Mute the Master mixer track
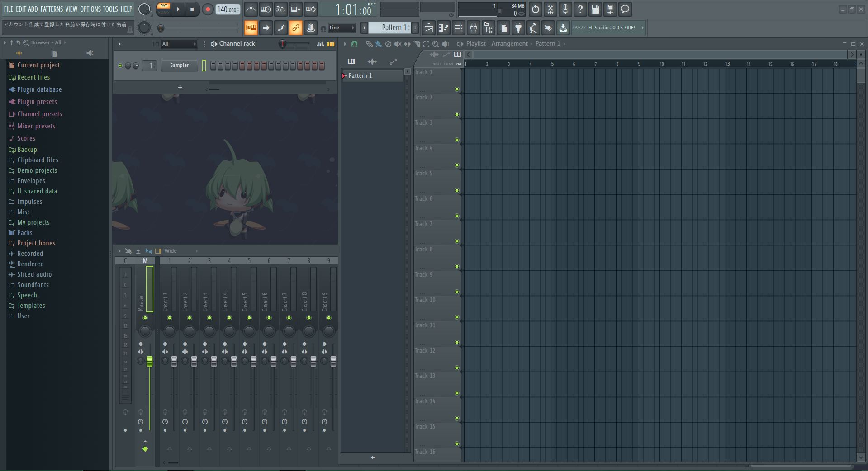The width and height of the screenshot is (868, 471). click(145, 318)
